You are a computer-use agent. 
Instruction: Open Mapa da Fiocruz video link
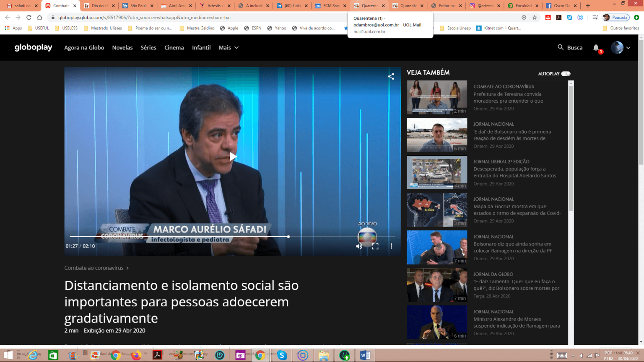(517, 210)
